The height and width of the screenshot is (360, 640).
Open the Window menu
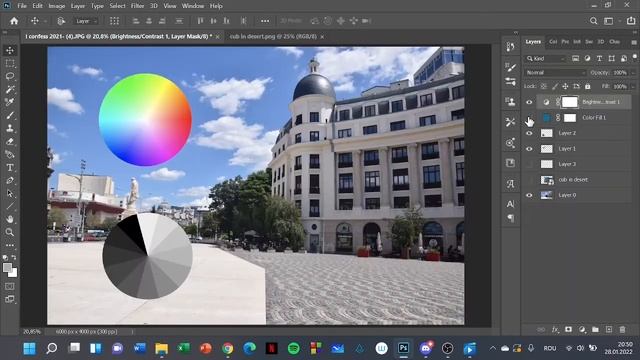point(193,6)
